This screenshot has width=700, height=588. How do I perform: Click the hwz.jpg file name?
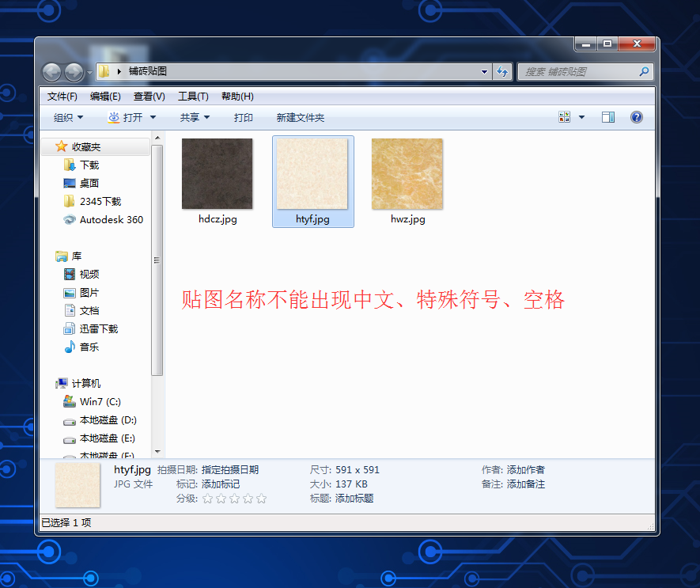tap(408, 219)
